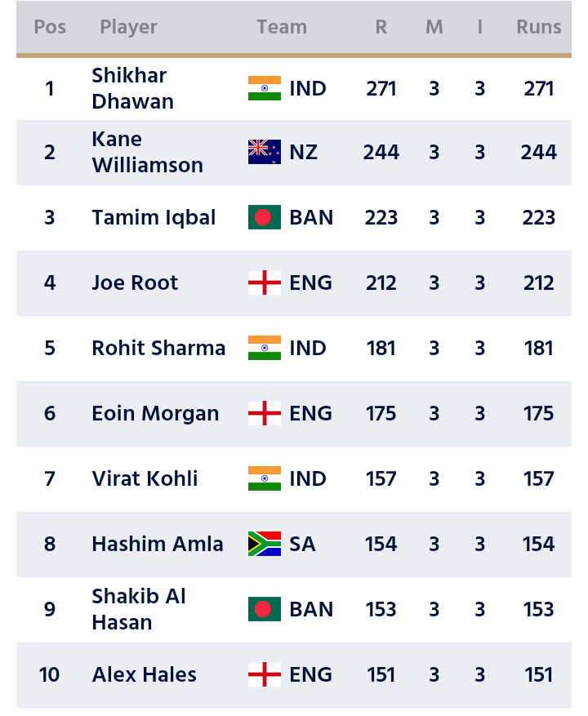Image resolution: width=588 pixels, height=716 pixels.
Task: Click the Team column header
Action: tap(282, 26)
